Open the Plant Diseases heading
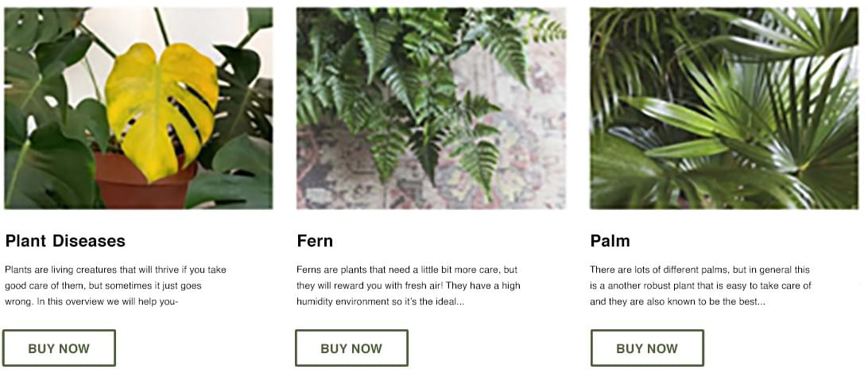This screenshot has height=377, width=868. [65, 241]
